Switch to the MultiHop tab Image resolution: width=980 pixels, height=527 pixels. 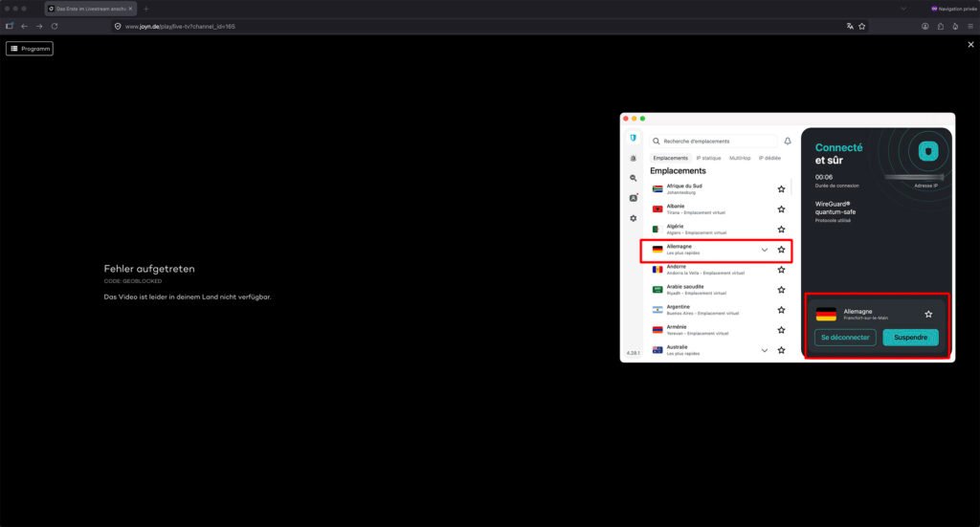(740, 158)
